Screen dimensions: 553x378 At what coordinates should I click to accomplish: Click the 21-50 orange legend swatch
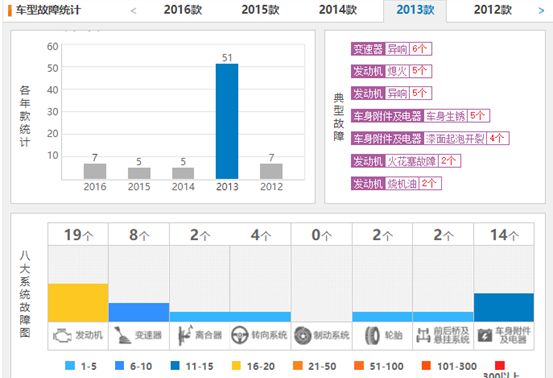click(x=298, y=366)
